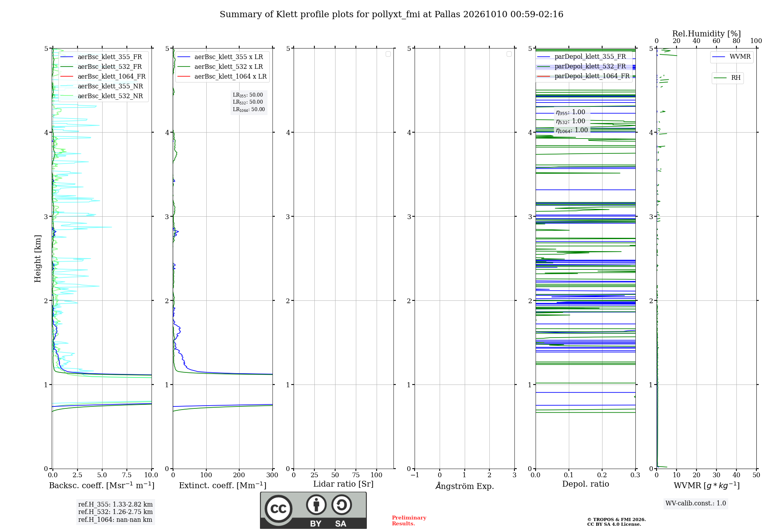Select legend entry aerBsc_klett_532 x LR
Viewport: 783px width, 532px height.
[220, 67]
